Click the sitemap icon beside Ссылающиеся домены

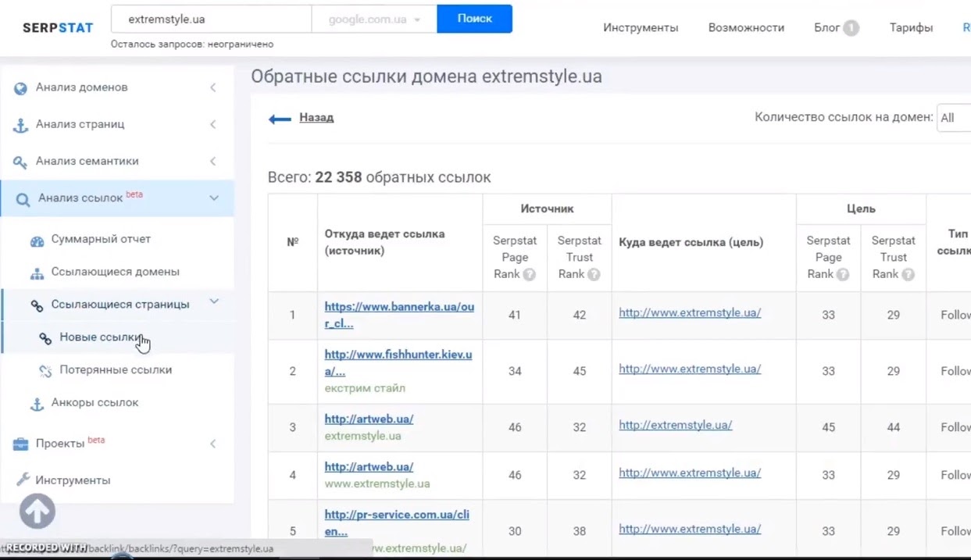pyautogui.click(x=37, y=273)
